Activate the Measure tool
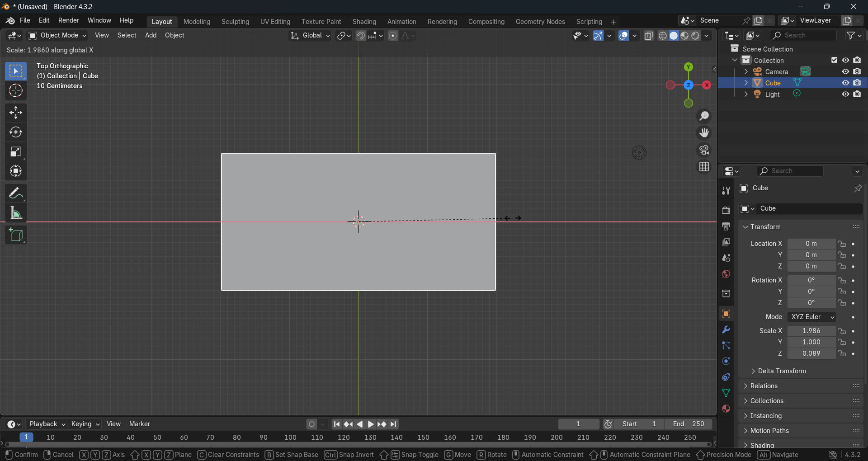Screen dimensions: 868x461 pos(16,213)
